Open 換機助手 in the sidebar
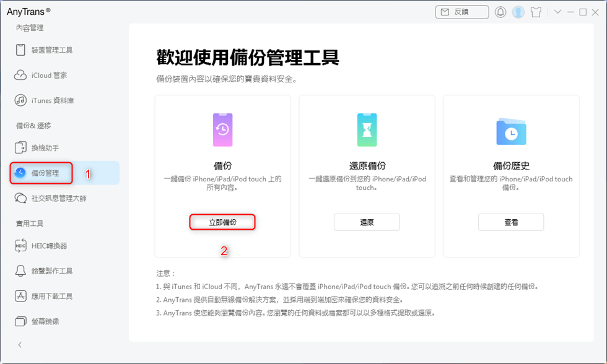Screen dimensions: 607x364 click(x=45, y=148)
